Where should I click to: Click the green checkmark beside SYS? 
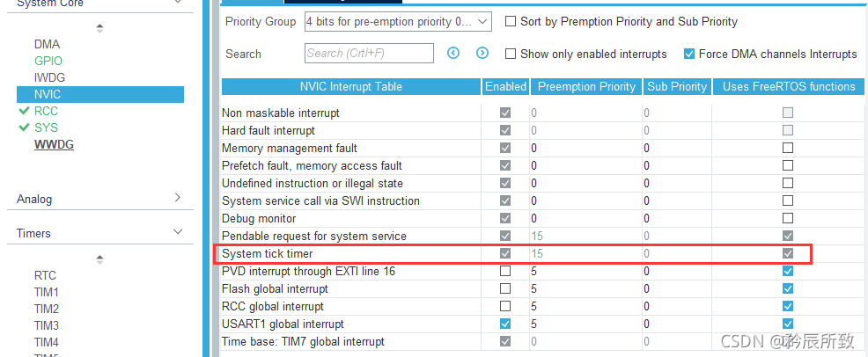coord(24,128)
